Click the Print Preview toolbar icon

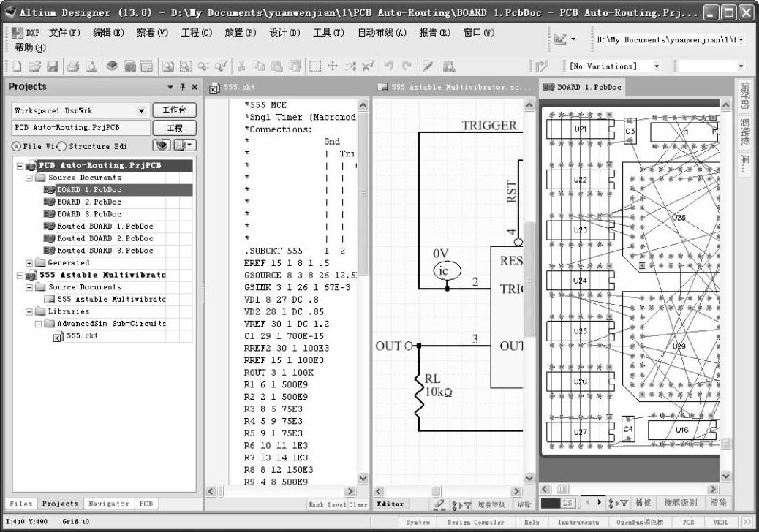click(91, 66)
